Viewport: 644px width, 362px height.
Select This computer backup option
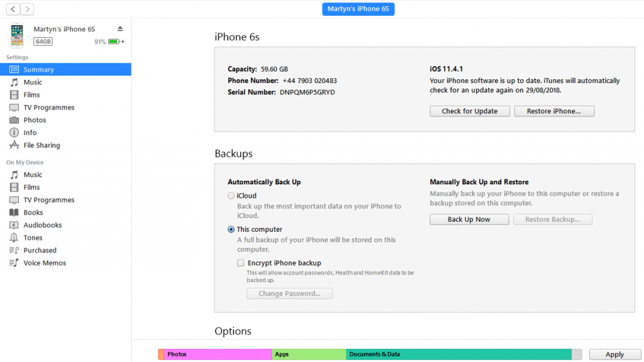[x=231, y=229]
